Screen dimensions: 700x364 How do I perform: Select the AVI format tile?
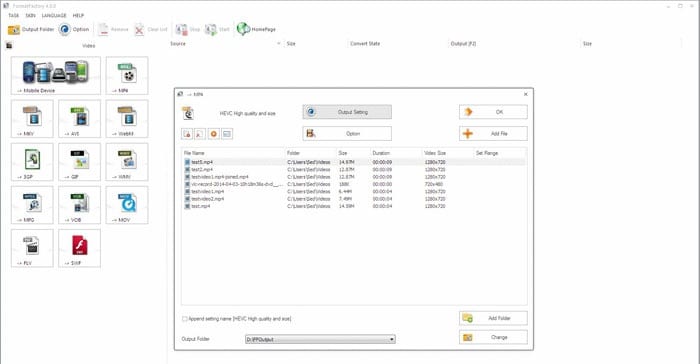click(x=79, y=119)
